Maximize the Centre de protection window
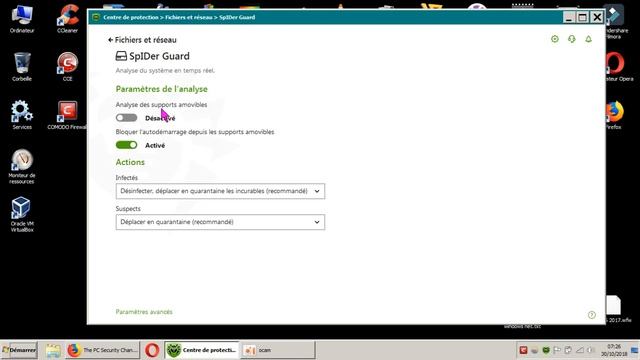 click(x=583, y=17)
